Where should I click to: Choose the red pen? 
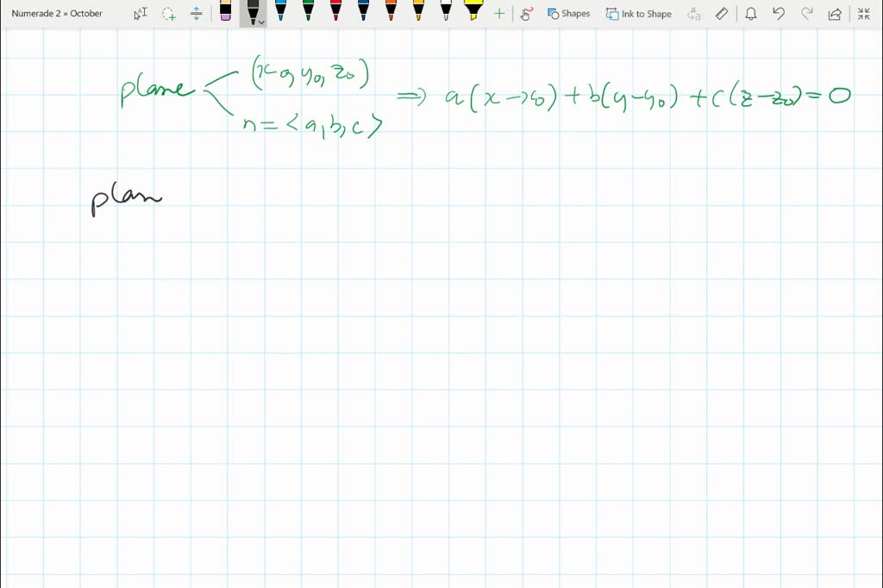pyautogui.click(x=335, y=14)
